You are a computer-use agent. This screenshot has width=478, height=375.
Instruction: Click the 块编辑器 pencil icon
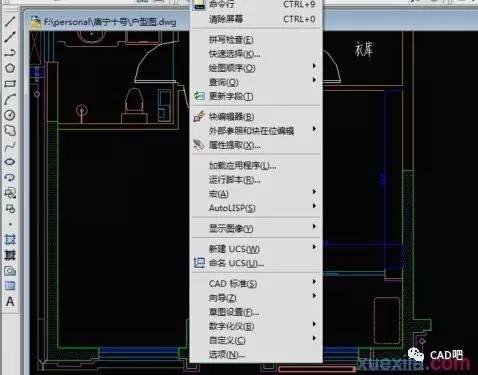click(x=199, y=116)
